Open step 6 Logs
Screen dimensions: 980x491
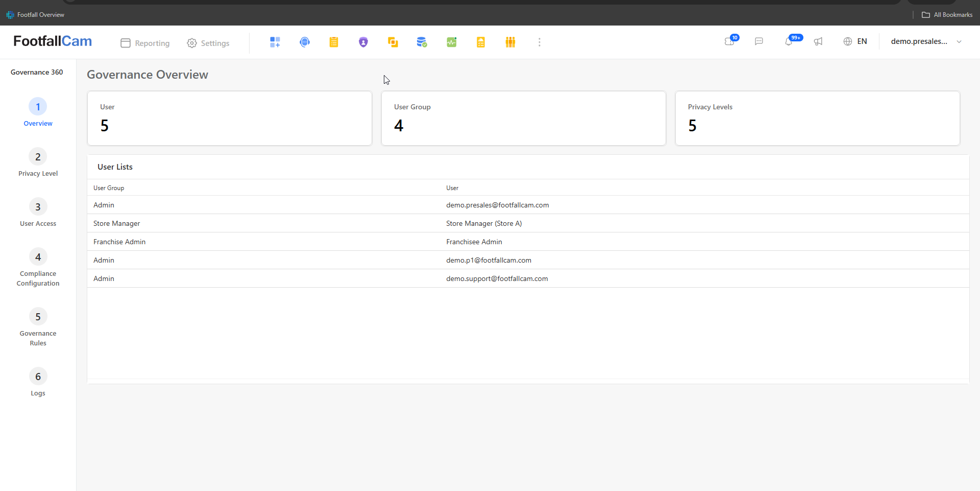(38, 382)
